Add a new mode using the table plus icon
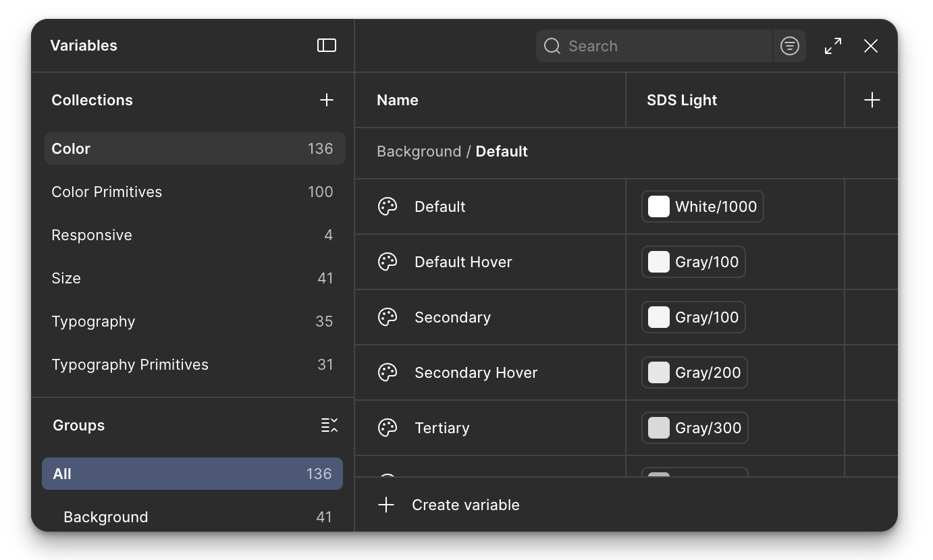The height and width of the screenshot is (560, 933). tap(872, 99)
